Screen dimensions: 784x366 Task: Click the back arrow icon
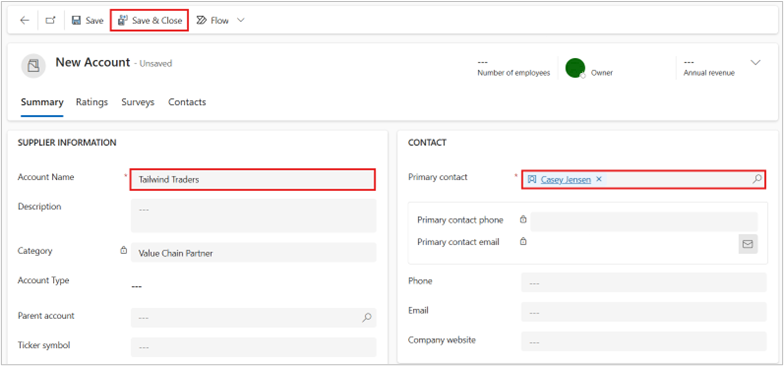click(x=24, y=20)
